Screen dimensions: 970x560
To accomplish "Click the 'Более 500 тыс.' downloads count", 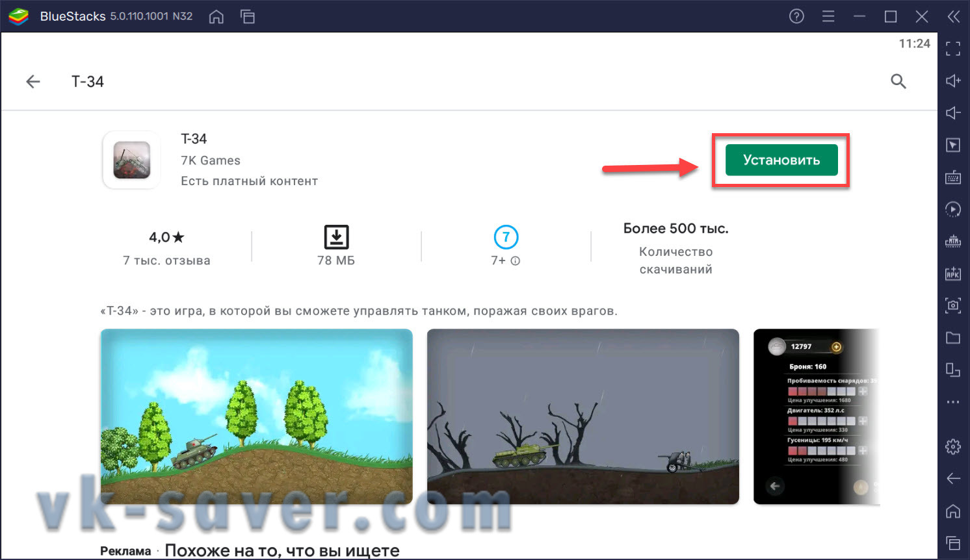I will pos(676,229).
